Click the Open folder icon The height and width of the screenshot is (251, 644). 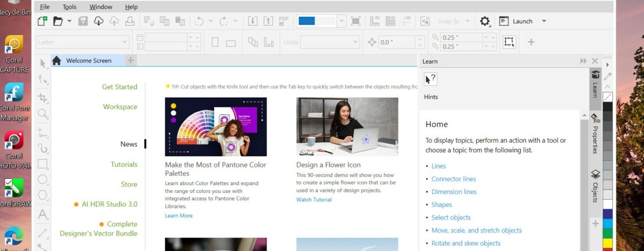point(58,21)
